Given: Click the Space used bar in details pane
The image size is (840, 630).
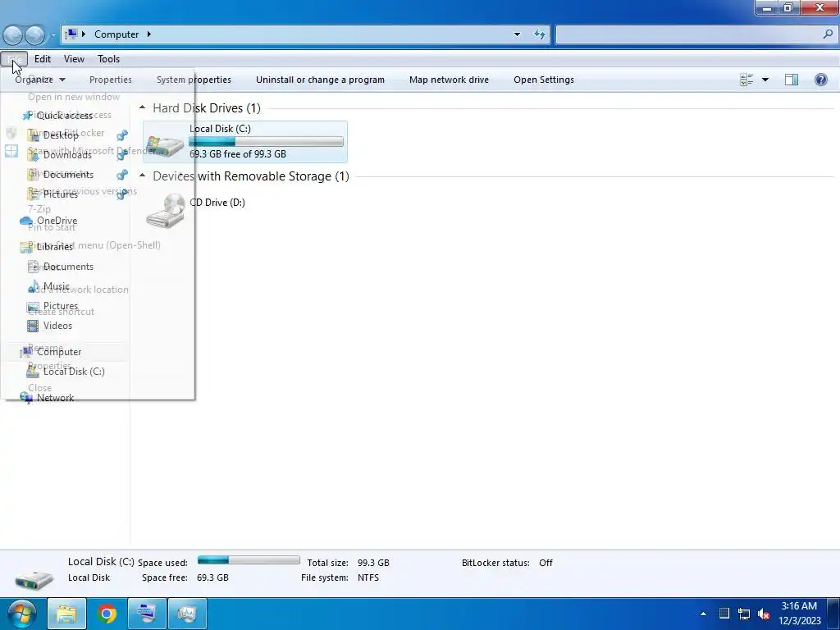Looking at the screenshot, I should (249, 560).
